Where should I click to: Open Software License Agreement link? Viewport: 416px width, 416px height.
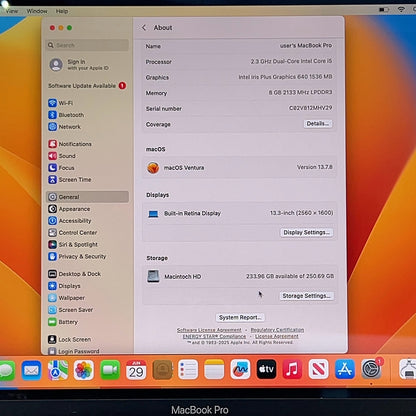click(209, 330)
